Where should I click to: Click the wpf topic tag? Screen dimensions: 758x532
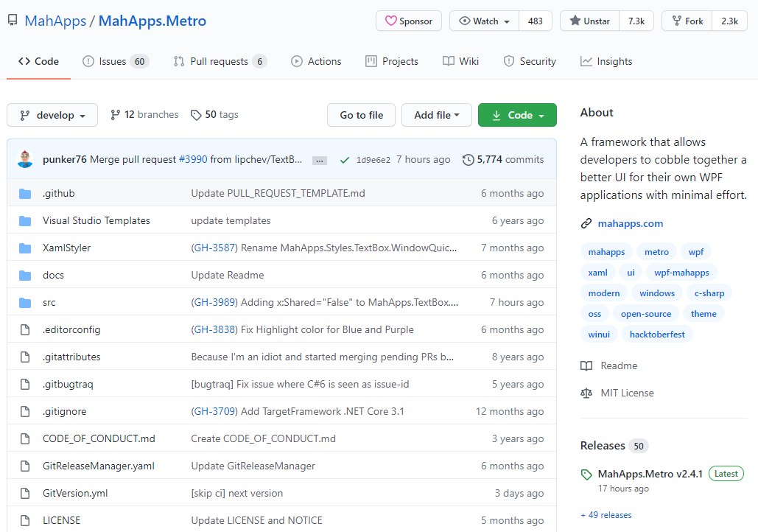coord(695,252)
